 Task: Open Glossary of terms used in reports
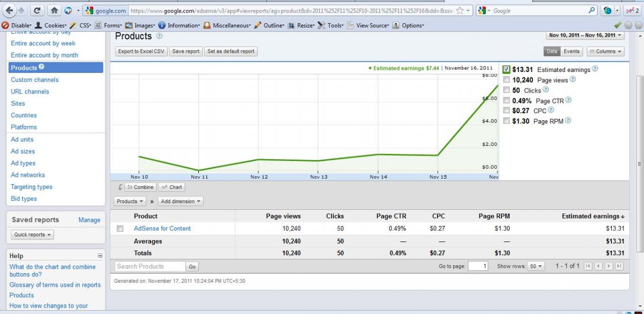(x=55, y=285)
